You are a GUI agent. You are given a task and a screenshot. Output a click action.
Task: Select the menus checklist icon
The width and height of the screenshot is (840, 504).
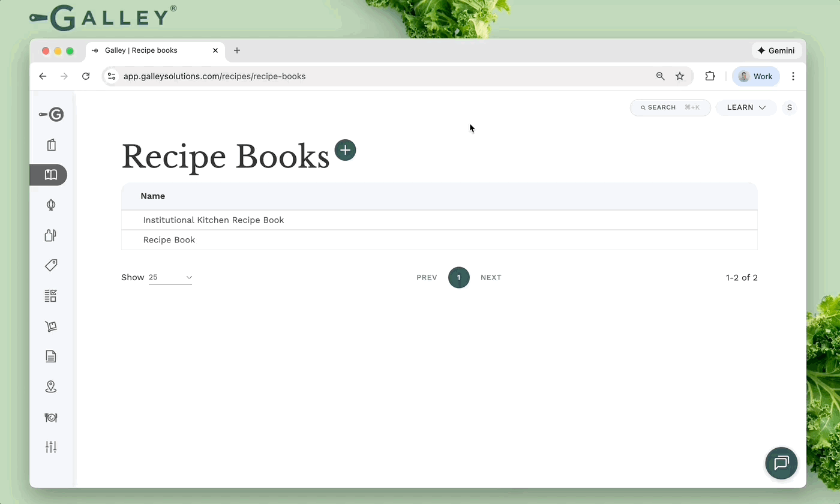coord(51,295)
